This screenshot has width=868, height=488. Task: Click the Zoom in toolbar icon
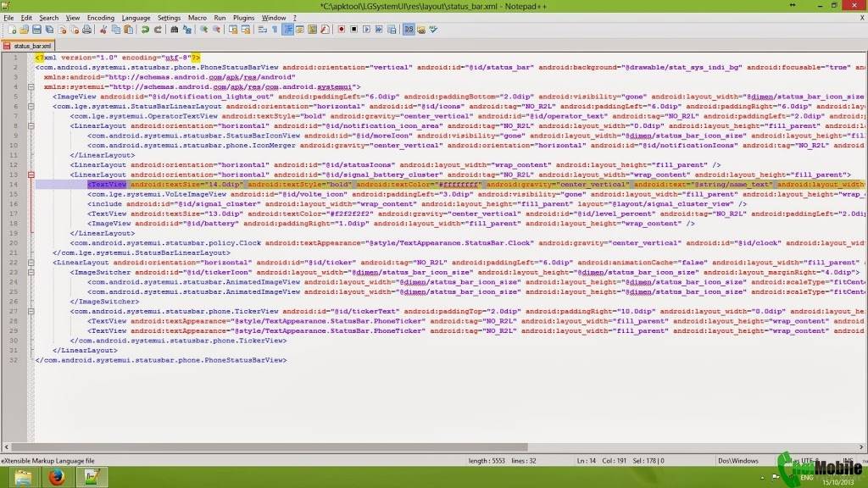[203, 30]
